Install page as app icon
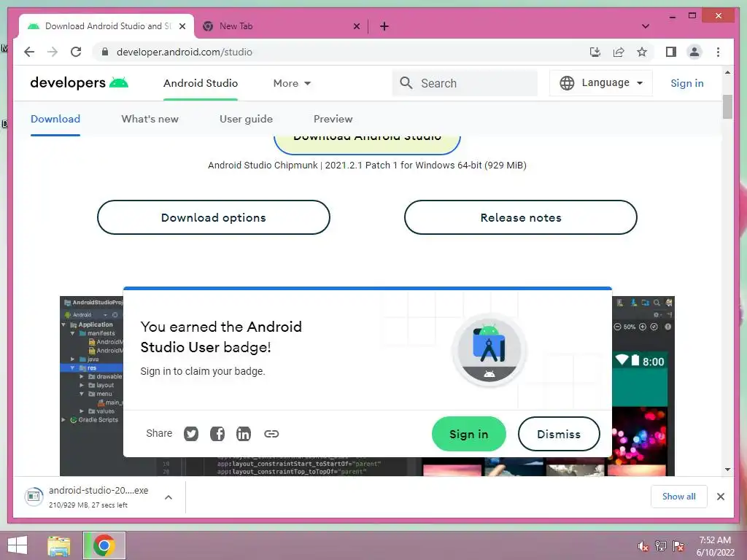The image size is (747, 560). 595,52
